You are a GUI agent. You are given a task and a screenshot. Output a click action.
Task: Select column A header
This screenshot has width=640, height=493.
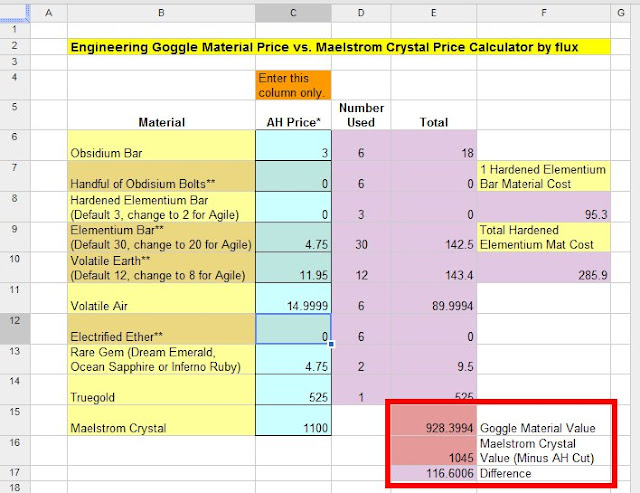tap(49, 13)
